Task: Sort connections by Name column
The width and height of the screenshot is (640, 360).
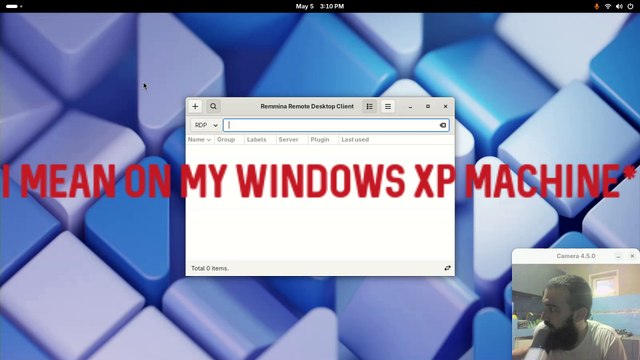Action: pyautogui.click(x=199, y=140)
